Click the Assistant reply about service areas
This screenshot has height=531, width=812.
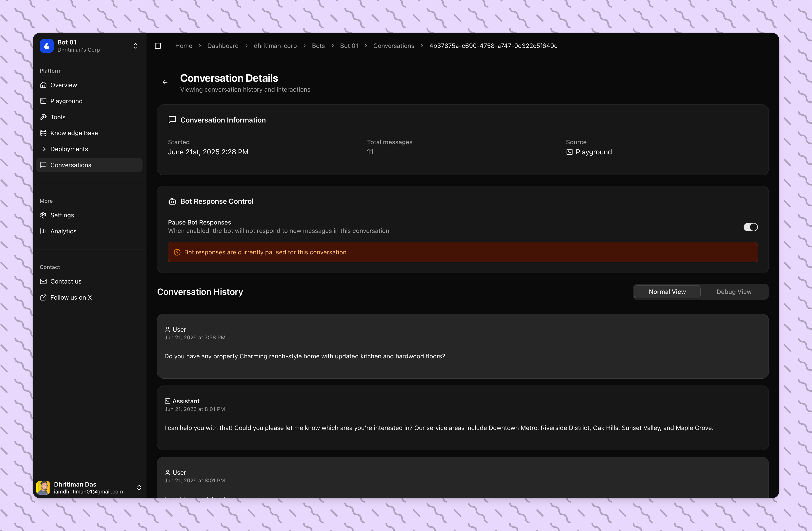[x=439, y=428]
